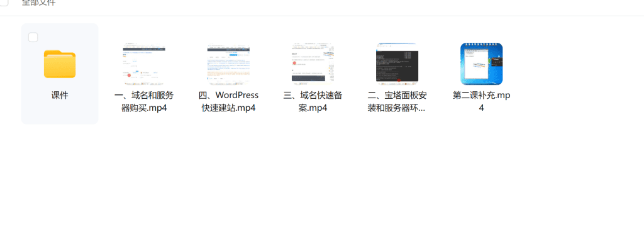Click the 全部文件 header label
This screenshot has width=644, height=246.
(38, 3)
